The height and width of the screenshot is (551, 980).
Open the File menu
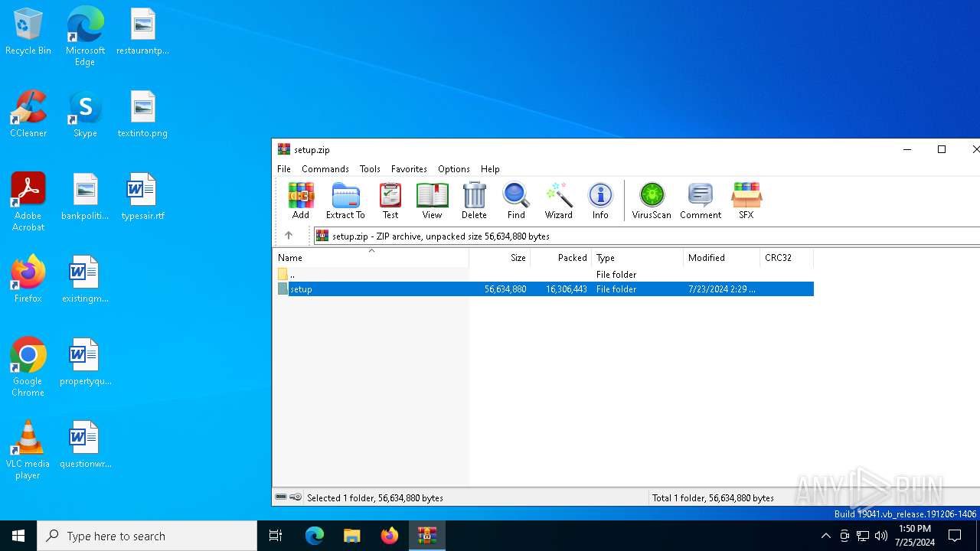tap(284, 169)
